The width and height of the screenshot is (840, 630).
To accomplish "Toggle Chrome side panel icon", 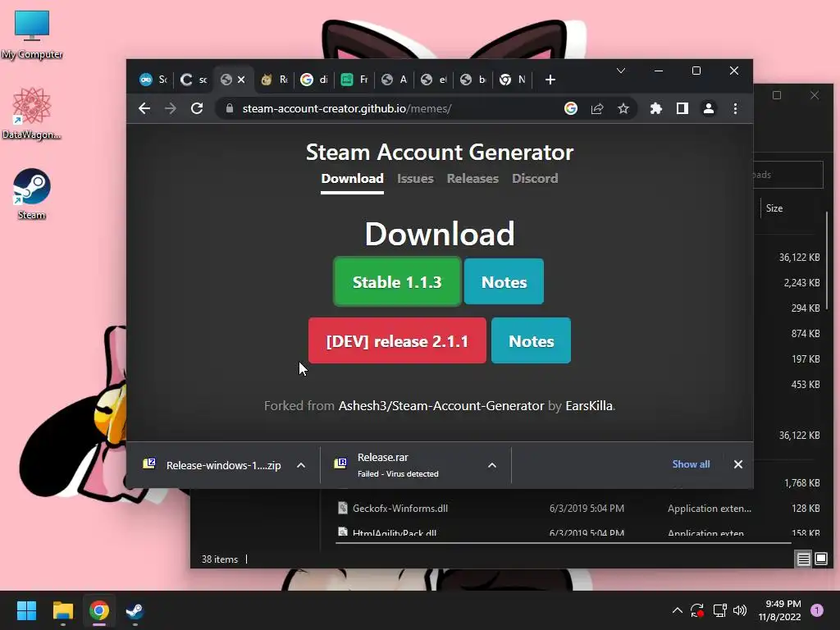I will pyautogui.click(x=682, y=109).
